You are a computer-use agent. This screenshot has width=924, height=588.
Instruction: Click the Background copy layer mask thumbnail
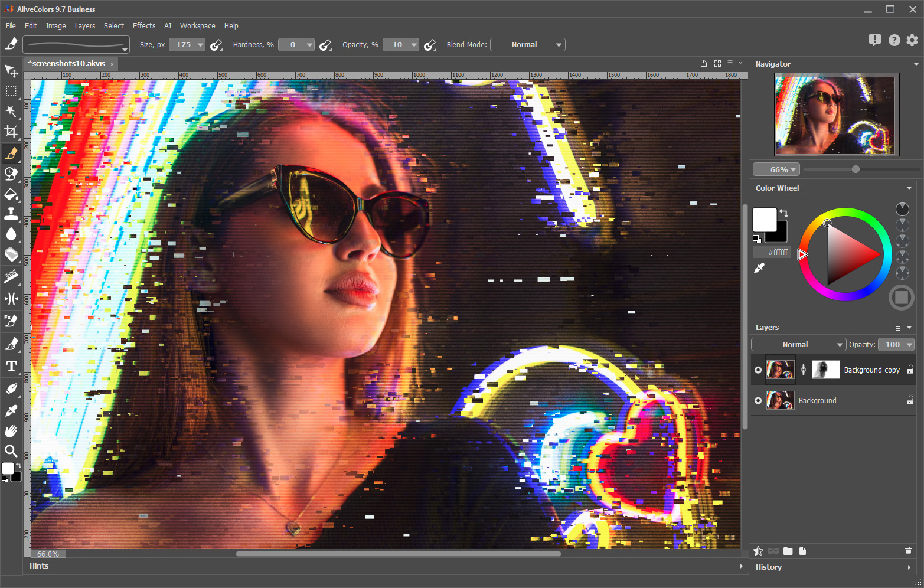tap(825, 370)
